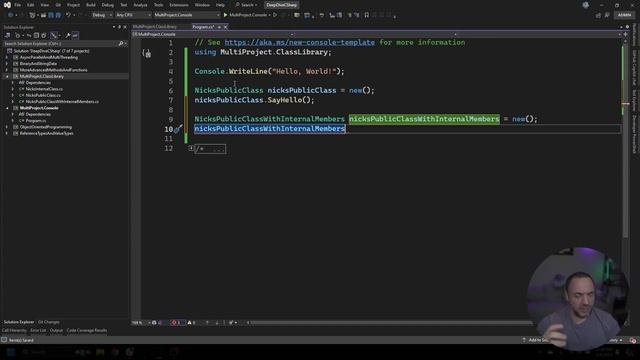Open the Error List tab
Screen dimensions: 640x360
pos(38,331)
